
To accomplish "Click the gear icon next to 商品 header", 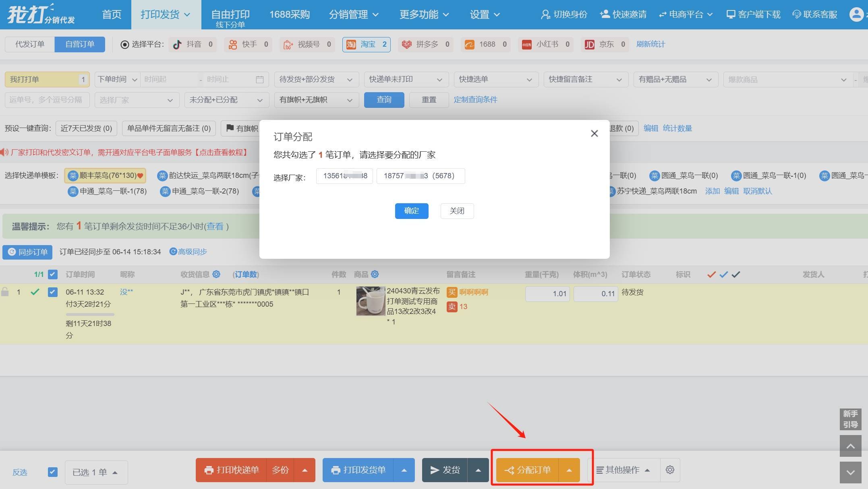I will point(375,274).
